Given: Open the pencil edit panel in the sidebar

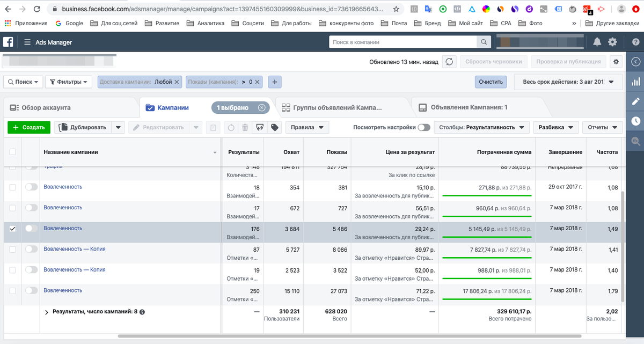Looking at the screenshot, I should point(636,101).
